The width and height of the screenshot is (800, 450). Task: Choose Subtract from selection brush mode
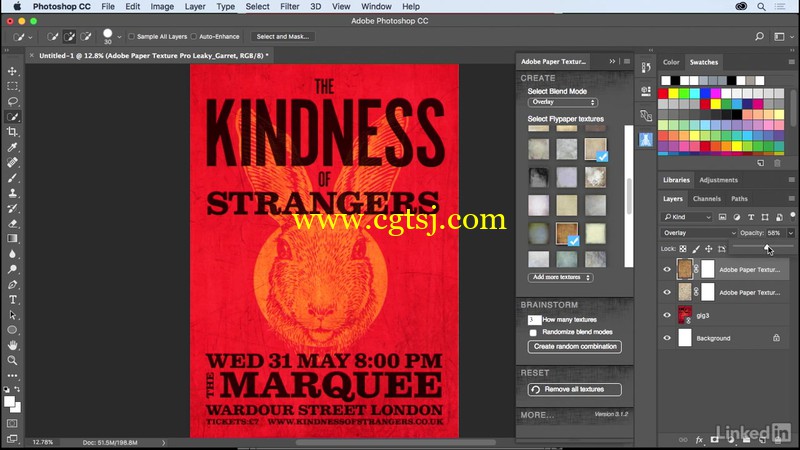click(86, 37)
